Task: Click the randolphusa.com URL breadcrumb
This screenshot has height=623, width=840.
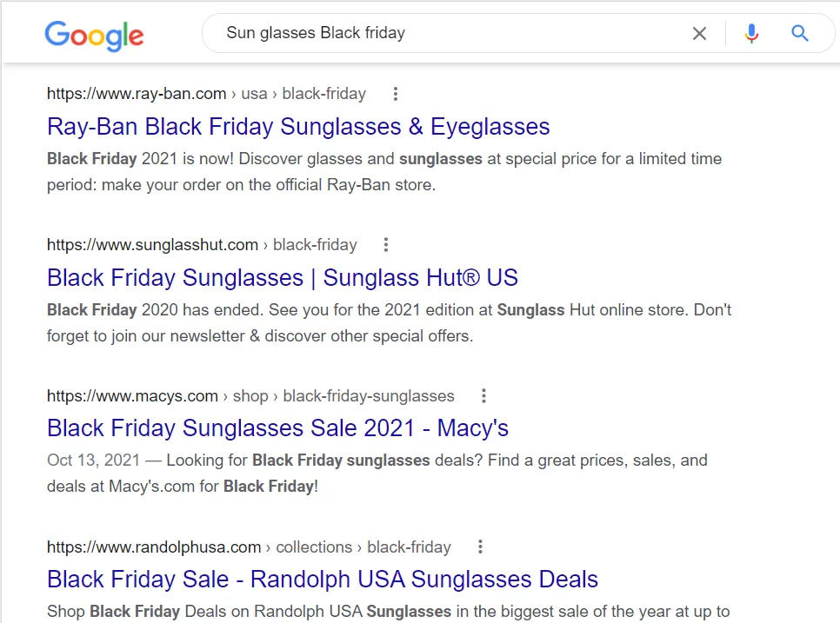Action: pyautogui.click(x=249, y=547)
